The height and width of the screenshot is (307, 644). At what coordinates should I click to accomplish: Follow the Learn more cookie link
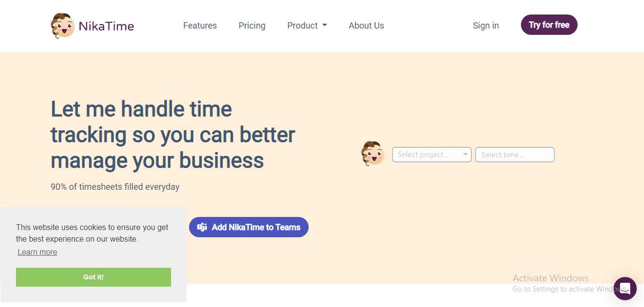pos(37,252)
